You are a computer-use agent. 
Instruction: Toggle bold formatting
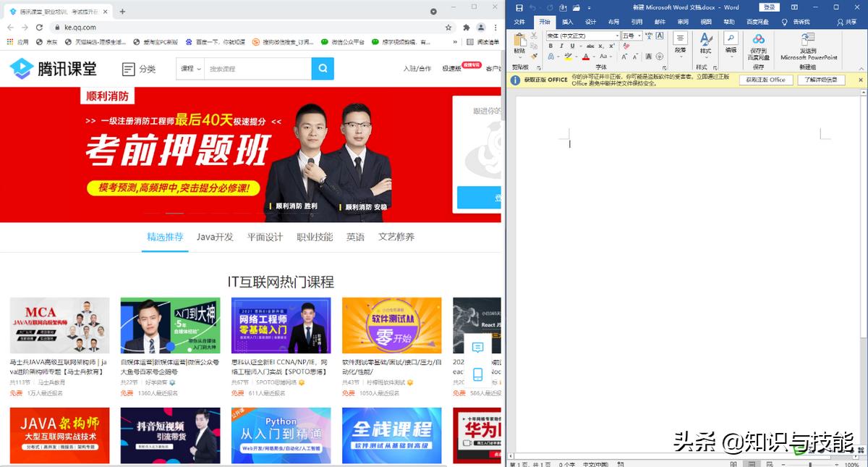click(552, 44)
